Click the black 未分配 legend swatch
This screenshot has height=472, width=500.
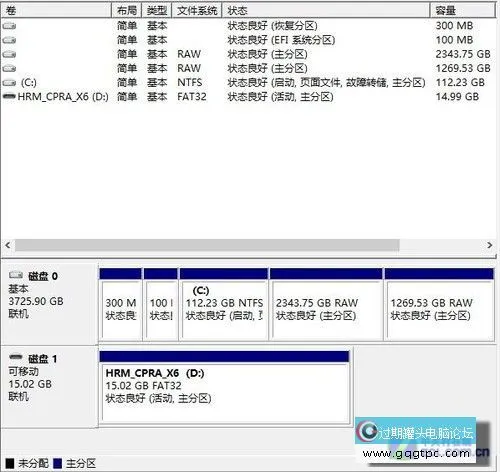10,463
